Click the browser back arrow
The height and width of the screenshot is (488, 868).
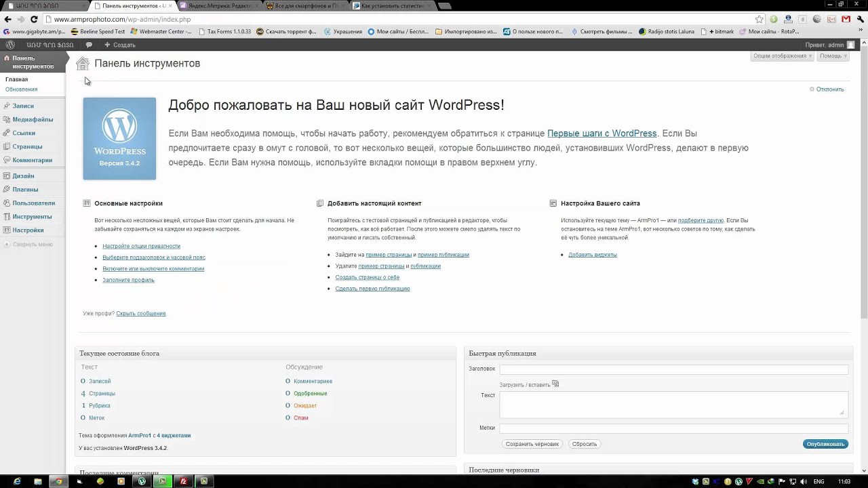tap(8, 19)
